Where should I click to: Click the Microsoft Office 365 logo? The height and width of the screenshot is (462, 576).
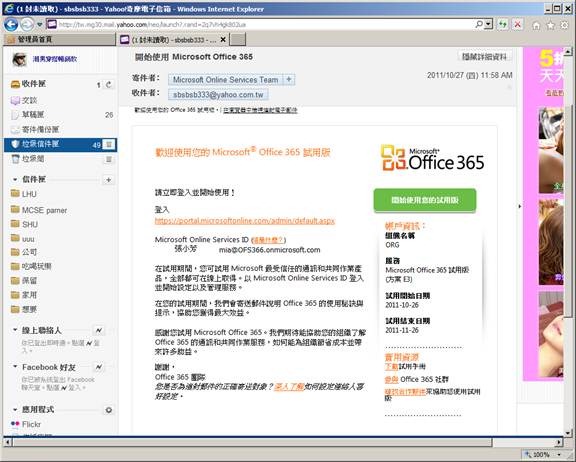pos(432,158)
